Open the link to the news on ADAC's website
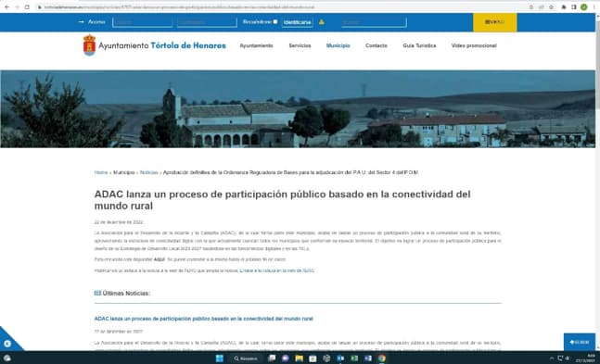The width and height of the screenshot is (600, 364). tap(277, 270)
